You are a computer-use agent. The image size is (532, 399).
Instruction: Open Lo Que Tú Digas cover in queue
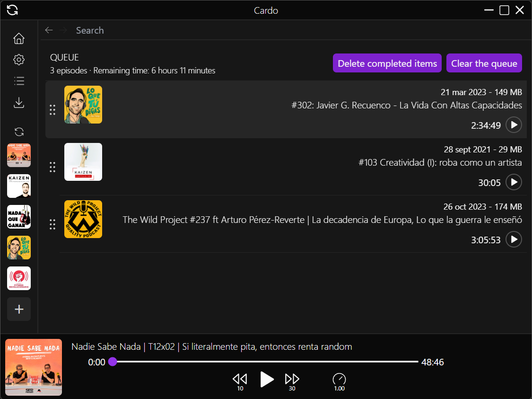[x=83, y=105]
